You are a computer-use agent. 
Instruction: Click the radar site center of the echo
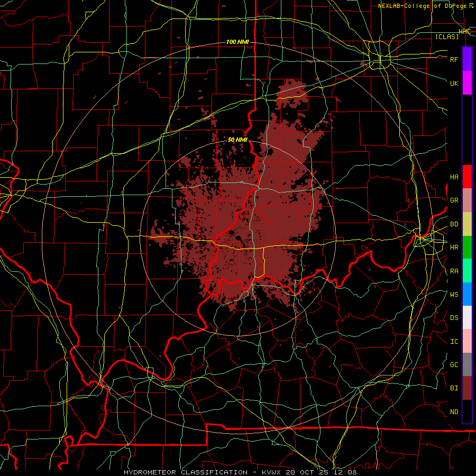pyautogui.click(x=237, y=237)
